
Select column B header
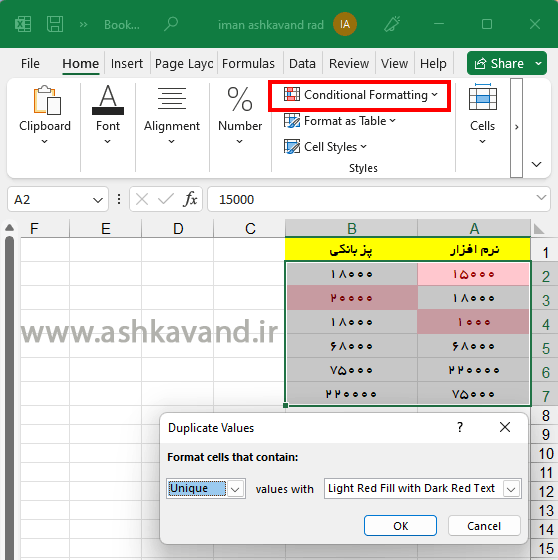click(352, 228)
